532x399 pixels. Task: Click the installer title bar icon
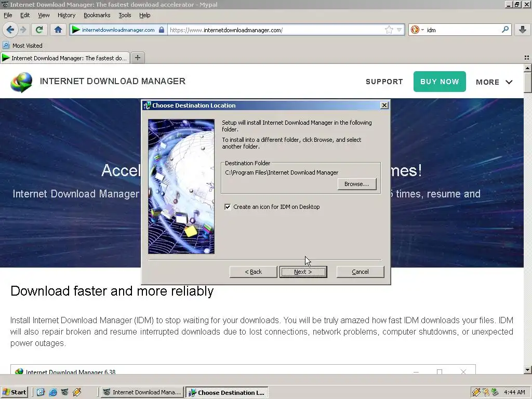[147, 105]
